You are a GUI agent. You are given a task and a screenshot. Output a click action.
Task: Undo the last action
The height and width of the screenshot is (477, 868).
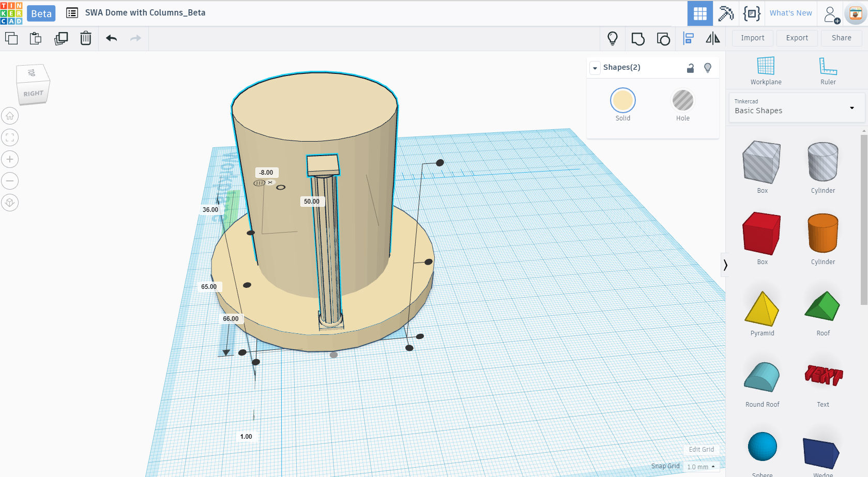[112, 38]
